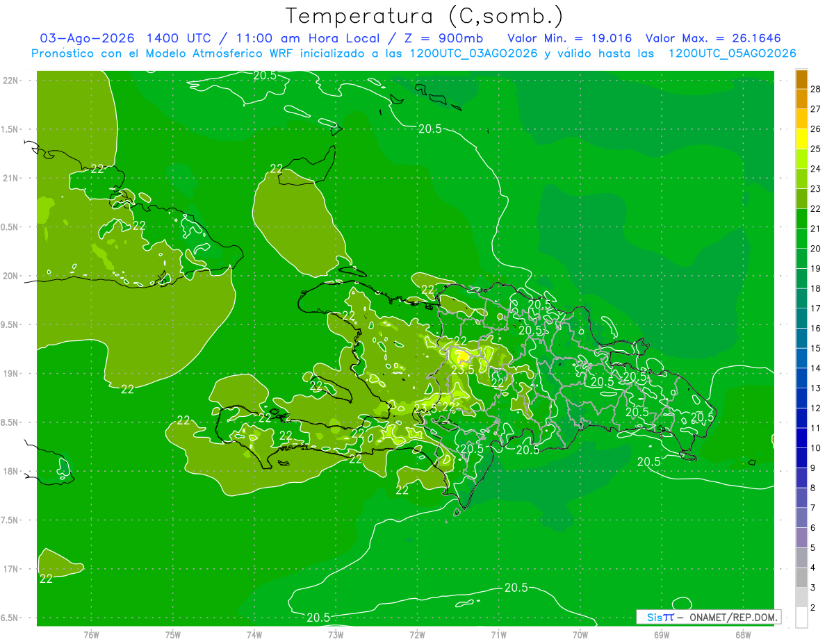Click the legend value label '5'
The height and width of the screenshot is (644, 834).
(x=813, y=547)
